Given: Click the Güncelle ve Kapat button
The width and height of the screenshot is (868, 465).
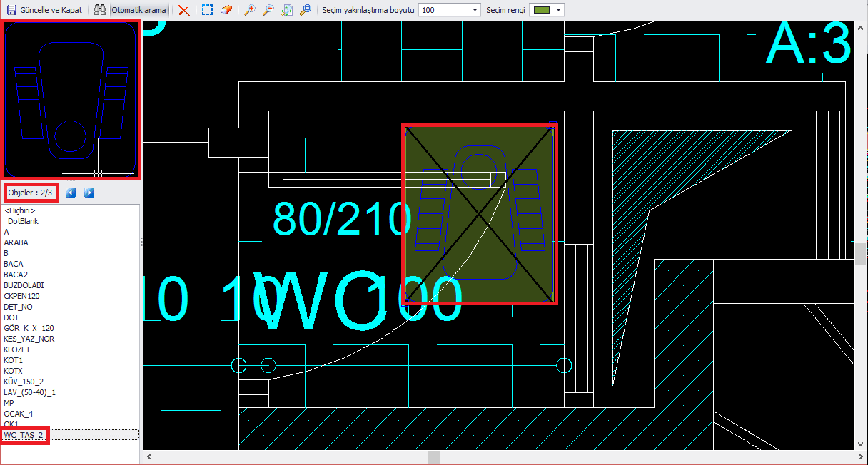Looking at the screenshot, I should click(x=44, y=10).
